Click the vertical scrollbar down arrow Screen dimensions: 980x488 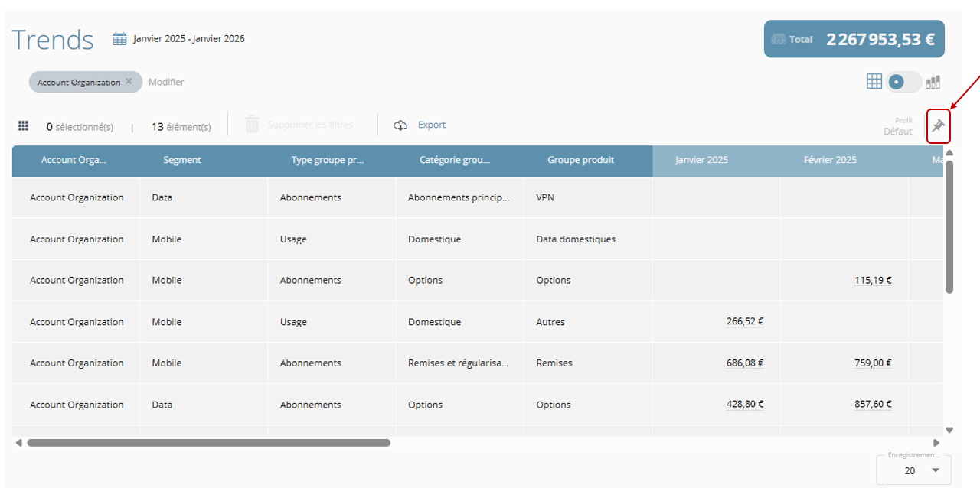[x=949, y=430]
